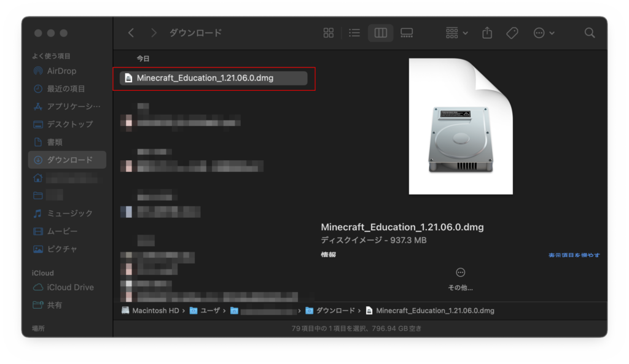
Task: Click the share icon in toolbar
Action: (487, 33)
